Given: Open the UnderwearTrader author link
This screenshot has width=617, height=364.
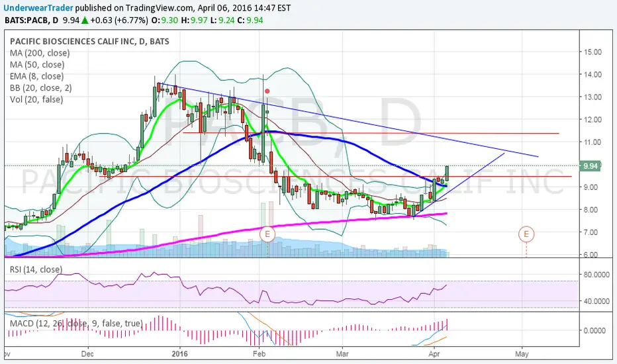Looking at the screenshot, I should (38, 7).
